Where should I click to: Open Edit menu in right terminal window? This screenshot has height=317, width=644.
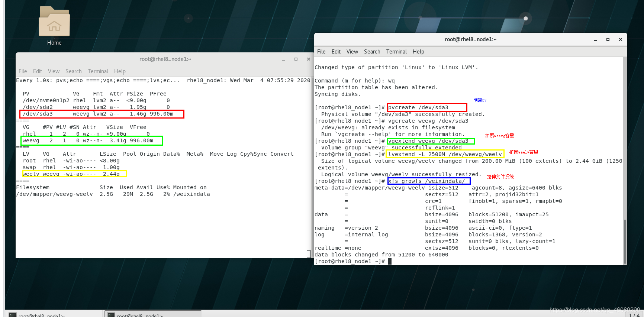pos(336,52)
